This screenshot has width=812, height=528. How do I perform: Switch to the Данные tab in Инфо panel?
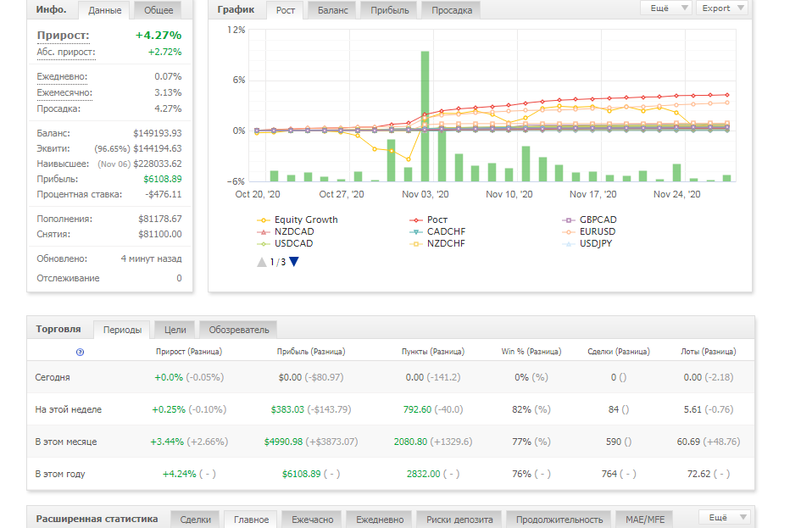[104, 10]
